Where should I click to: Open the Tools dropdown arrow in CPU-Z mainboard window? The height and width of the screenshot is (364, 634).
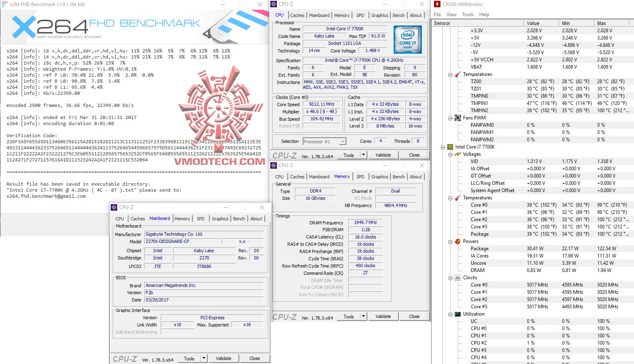(204, 358)
